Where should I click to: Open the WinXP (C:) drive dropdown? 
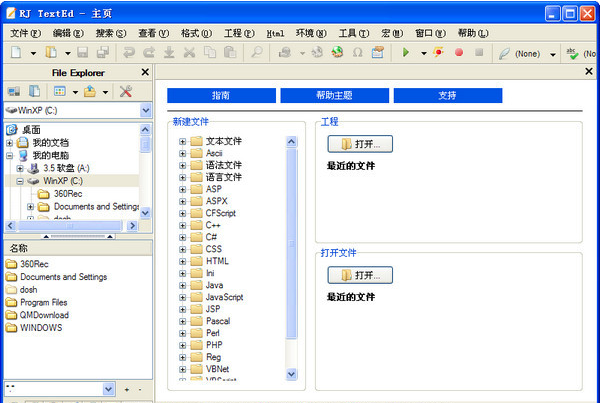147,110
